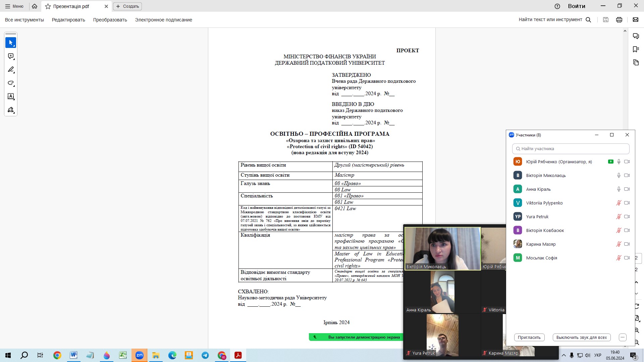Select Yura Petruk video thumbnail
The height and width of the screenshot is (362, 644).
[443, 335]
